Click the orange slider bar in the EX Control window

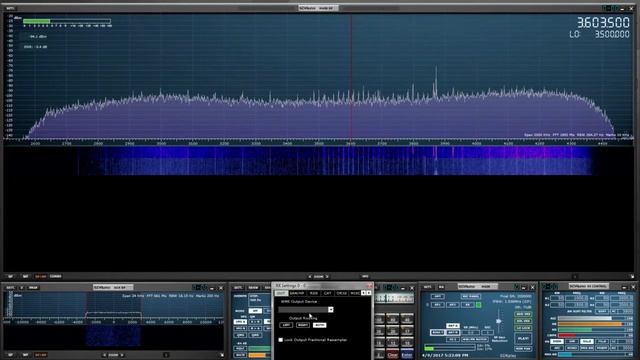tap(590, 324)
